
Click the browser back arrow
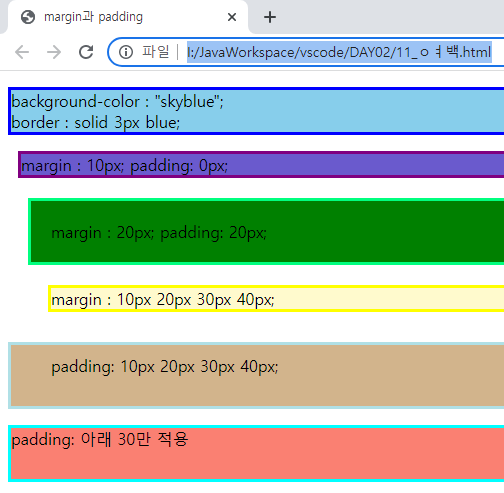(22, 52)
